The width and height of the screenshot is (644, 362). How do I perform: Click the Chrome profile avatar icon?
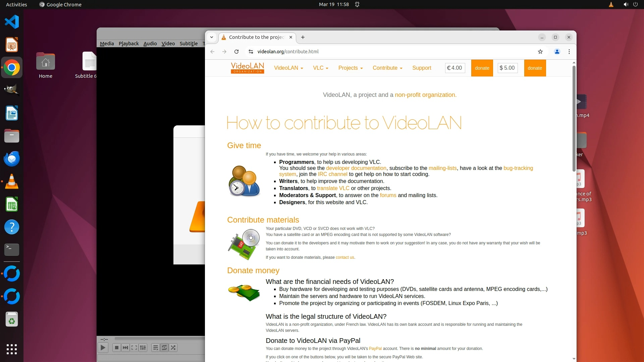tap(557, 52)
